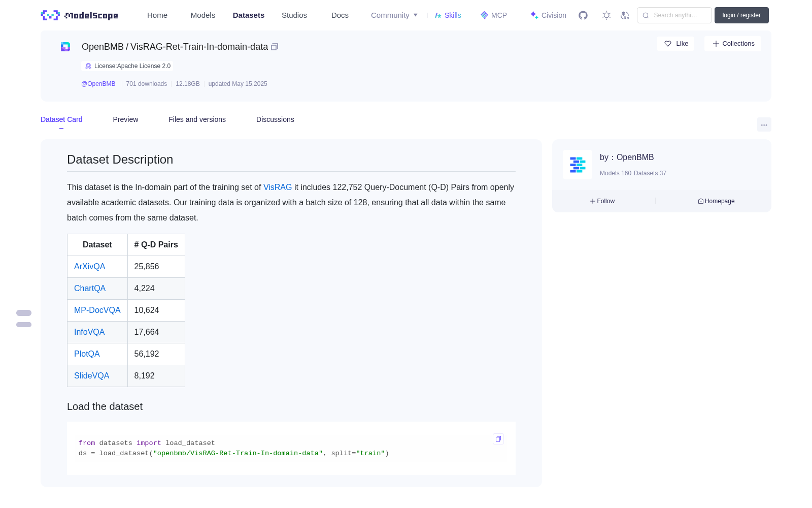The image size is (812, 508).
Task: Switch language with the translate icon
Action: (625, 15)
